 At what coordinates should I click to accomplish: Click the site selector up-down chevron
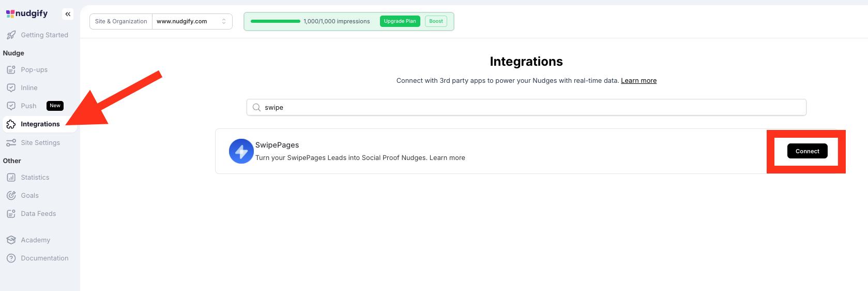coord(224,21)
